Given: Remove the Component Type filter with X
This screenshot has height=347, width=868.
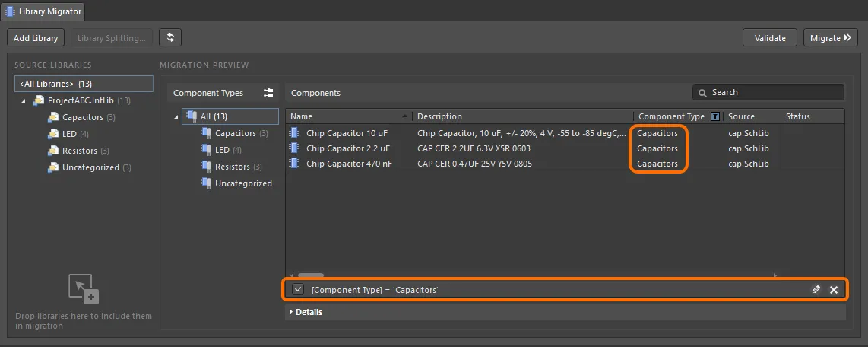Looking at the screenshot, I should coord(834,290).
